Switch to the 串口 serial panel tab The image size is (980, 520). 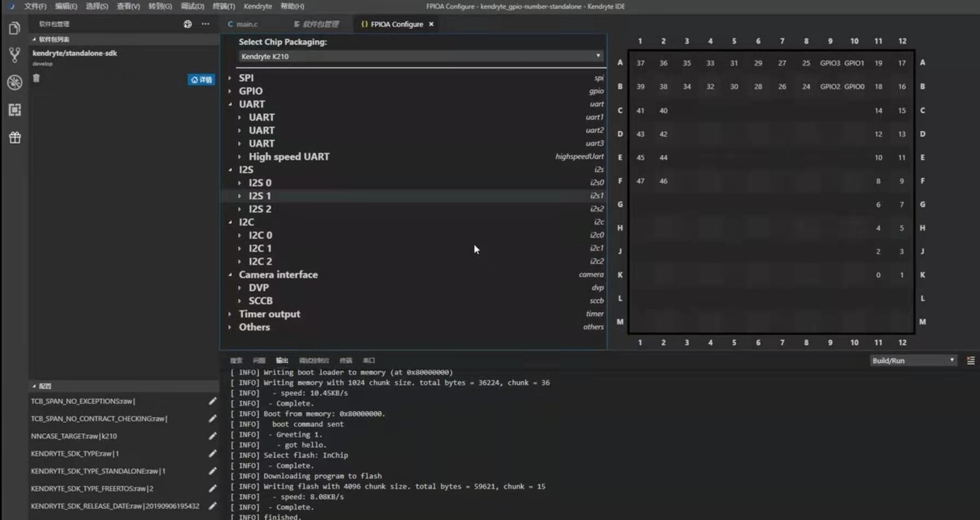[x=369, y=361]
